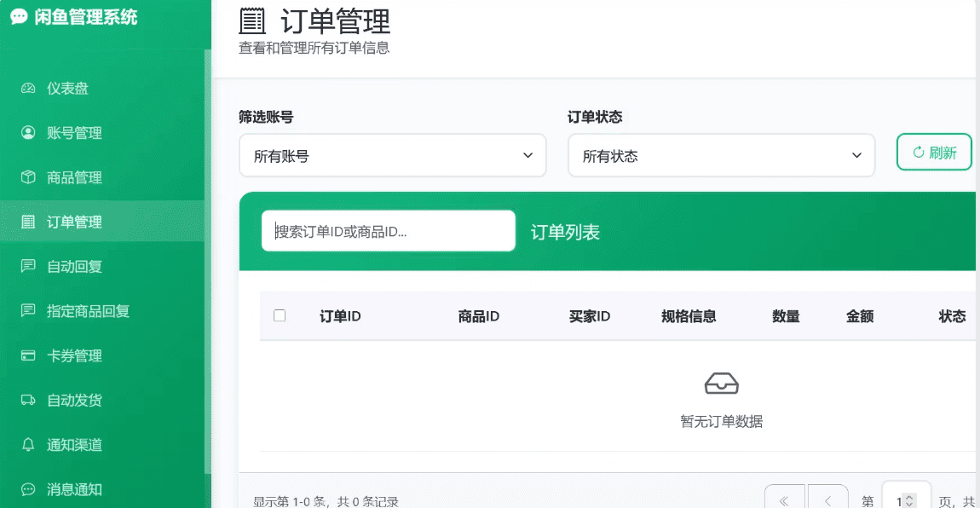The width and height of the screenshot is (980, 508).
Task: Click the message notification bubble icon
Action: [28, 489]
